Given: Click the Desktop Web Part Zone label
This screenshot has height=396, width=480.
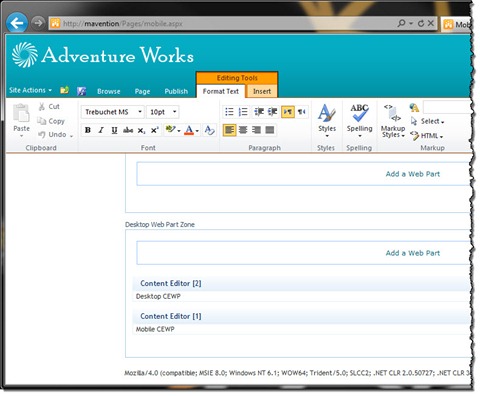Looking at the screenshot, I should [160, 225].
